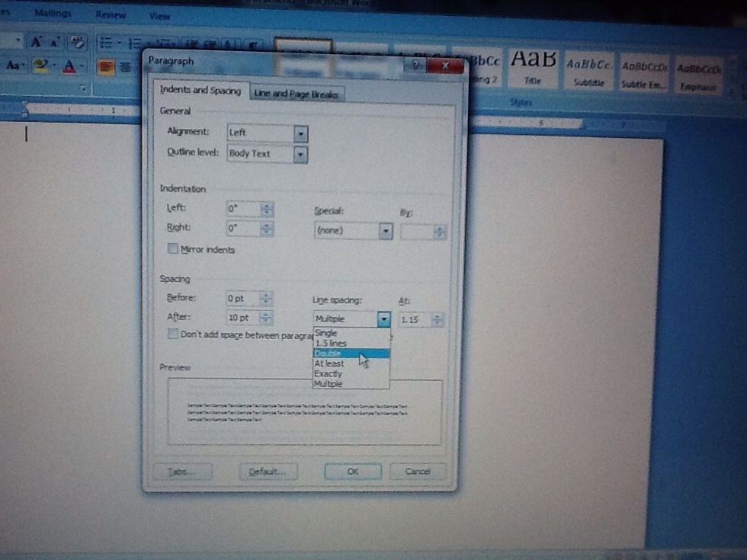Click the Paragraph dialog help icon
The width and height of the screenshot is (747, 560).
[x=415, y=66]
